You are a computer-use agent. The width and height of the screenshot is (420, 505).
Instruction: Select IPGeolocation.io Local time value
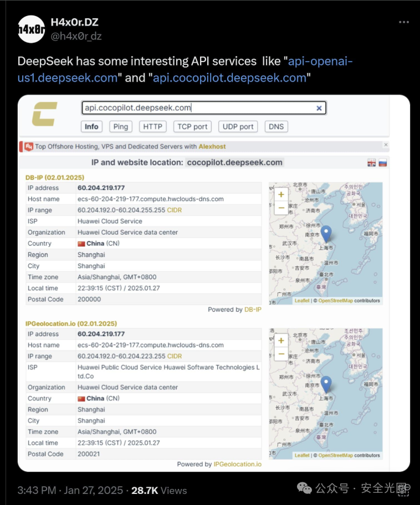pos(119,443)
